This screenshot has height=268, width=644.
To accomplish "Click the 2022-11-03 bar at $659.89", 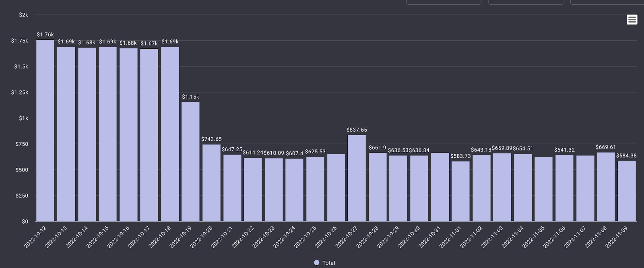I will [502, 187].
